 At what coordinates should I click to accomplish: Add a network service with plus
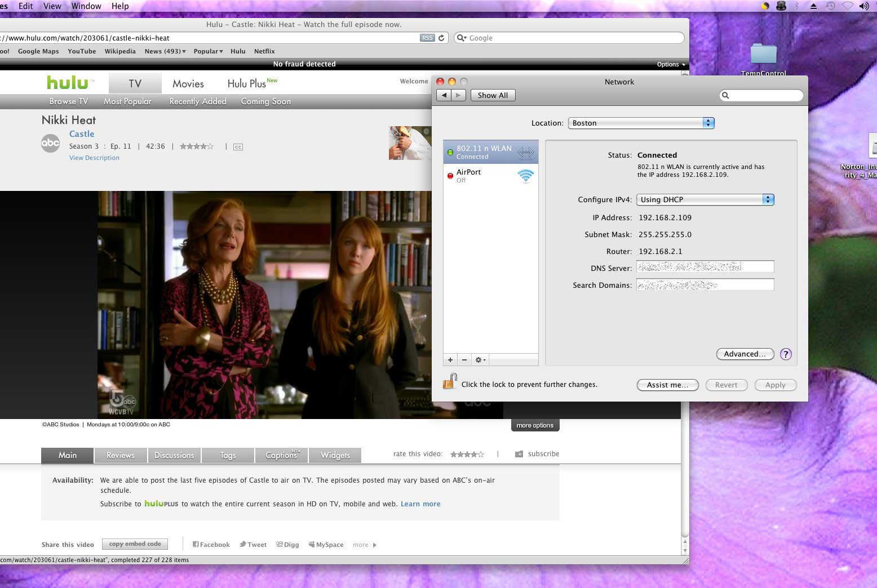[x=450, y=360]
